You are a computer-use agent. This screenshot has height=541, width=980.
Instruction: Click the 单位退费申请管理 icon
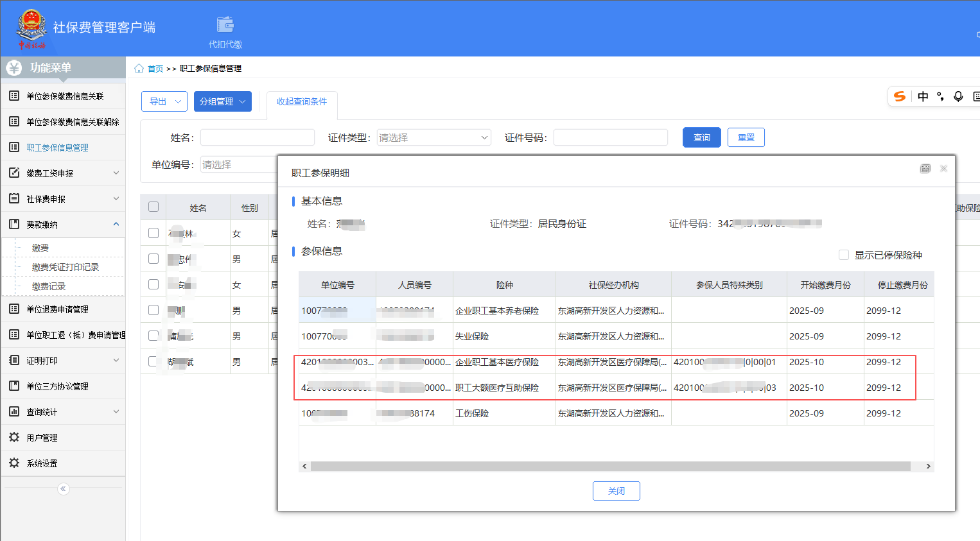point(14,309)
